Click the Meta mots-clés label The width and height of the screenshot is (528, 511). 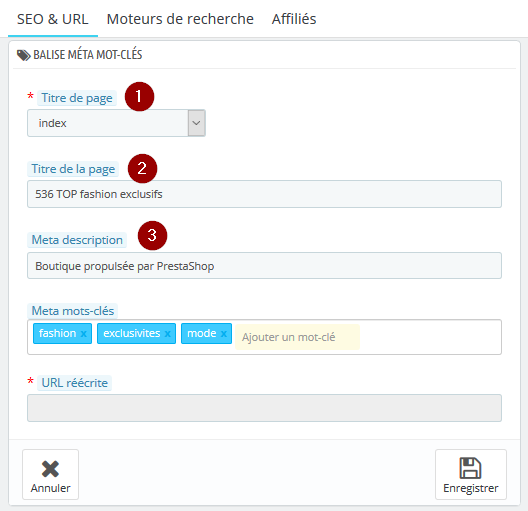pos(73,311)
